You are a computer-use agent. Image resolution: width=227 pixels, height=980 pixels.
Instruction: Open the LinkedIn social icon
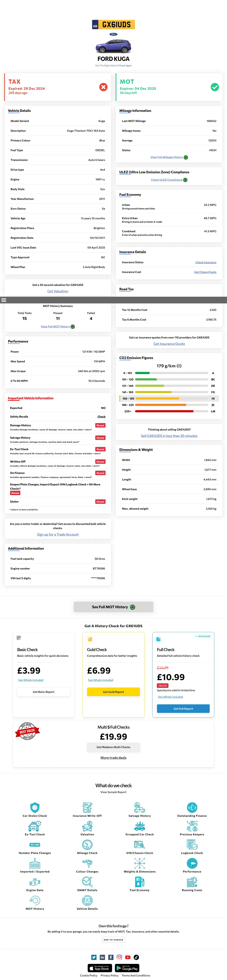pos(102,957)
